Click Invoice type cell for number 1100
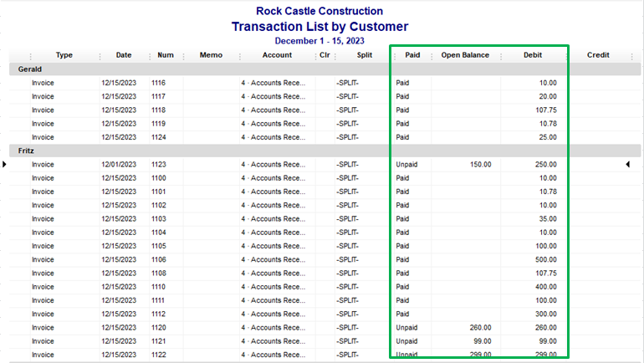The height and width of the screenshot is (363, 644). coord(43,178)
